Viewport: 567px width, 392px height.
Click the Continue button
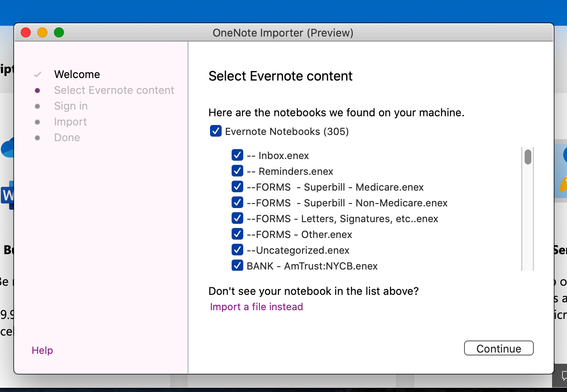pos(499,348)
